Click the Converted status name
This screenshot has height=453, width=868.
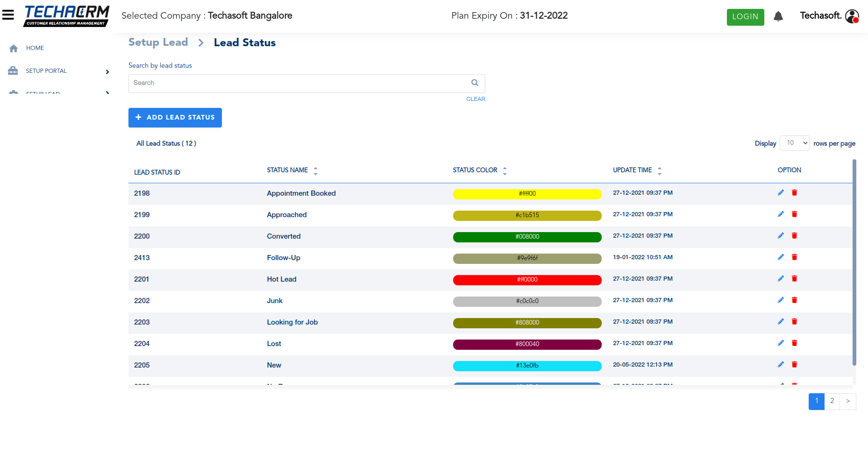tap(284, 236)
